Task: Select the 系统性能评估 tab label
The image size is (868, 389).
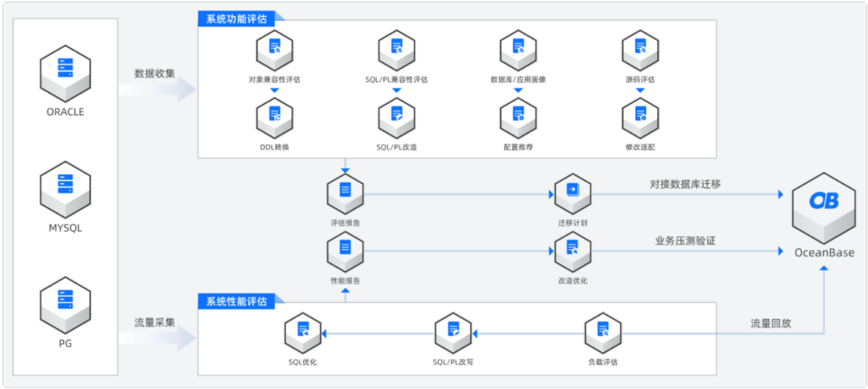Action: tap(237, 301)
